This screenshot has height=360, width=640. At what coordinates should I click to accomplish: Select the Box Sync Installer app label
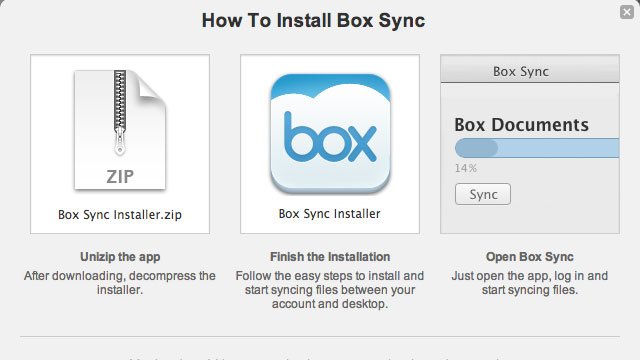[329, 214]
